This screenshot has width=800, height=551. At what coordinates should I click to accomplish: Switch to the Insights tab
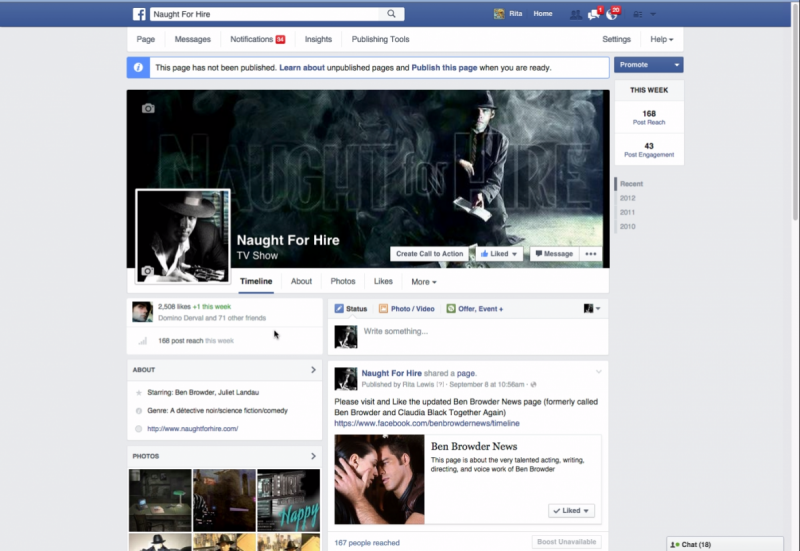pyautogui.click(x=318, y=39)
